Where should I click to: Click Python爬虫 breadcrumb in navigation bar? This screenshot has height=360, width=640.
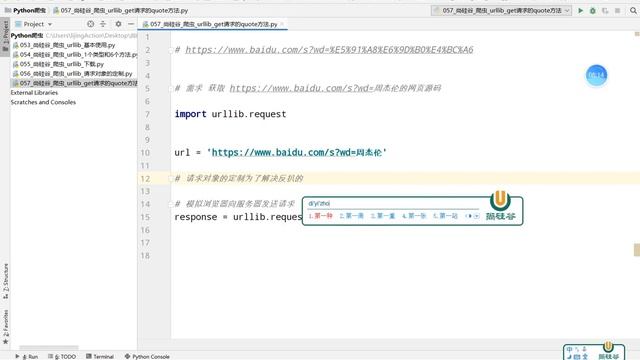coord(25,11)
